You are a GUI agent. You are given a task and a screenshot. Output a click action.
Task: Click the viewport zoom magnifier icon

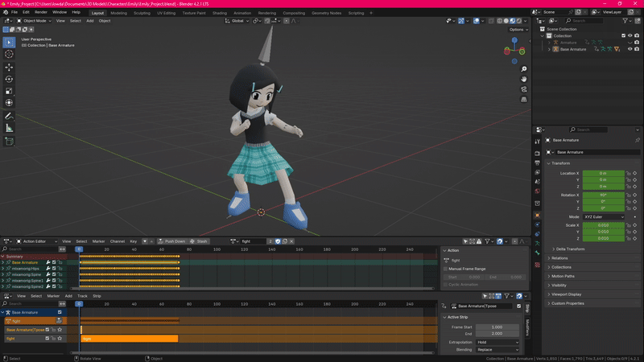coord(523,68)
